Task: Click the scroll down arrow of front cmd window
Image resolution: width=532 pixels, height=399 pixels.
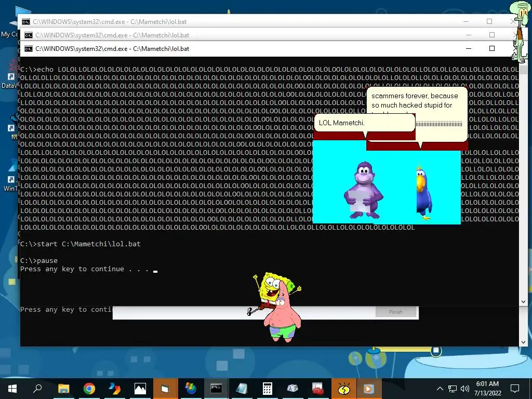Action: pos(523,301)
